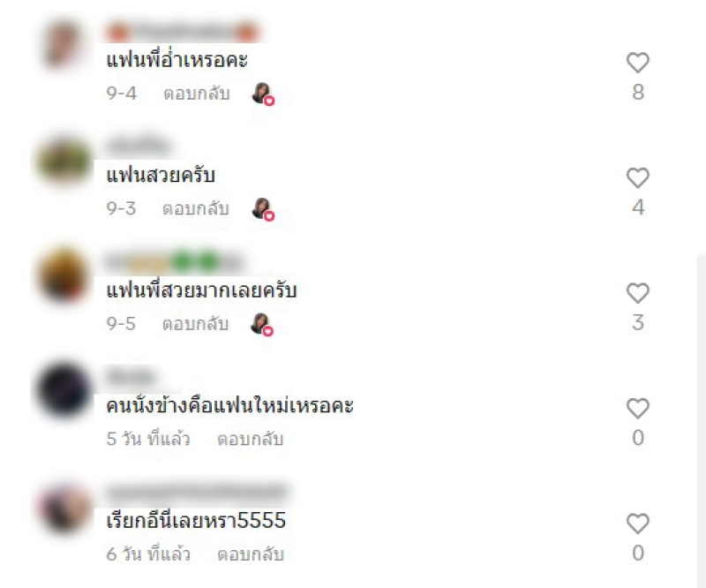This screenshot has width=706, height=588.
Task: Open username above "แฟนพี่อ่ำเหรอคะ" comment
Action: coord(183,33)
